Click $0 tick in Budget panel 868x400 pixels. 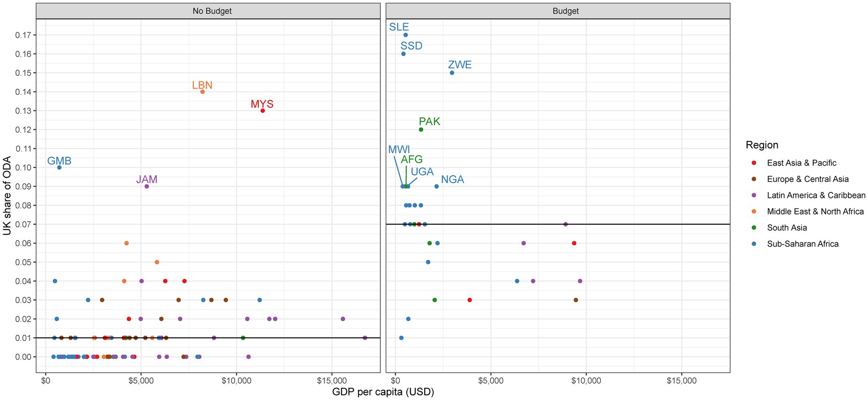pos(395,381)
